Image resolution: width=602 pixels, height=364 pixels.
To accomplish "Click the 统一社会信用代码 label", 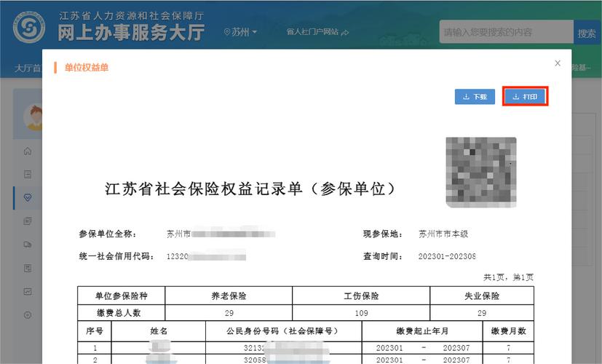I will [116, 256].
